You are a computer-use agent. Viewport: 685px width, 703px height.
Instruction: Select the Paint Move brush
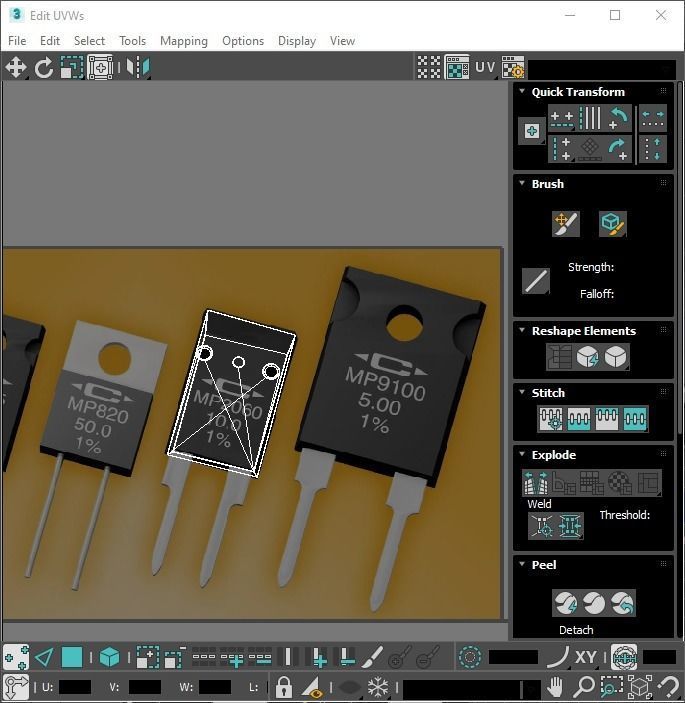coord(566,224)
